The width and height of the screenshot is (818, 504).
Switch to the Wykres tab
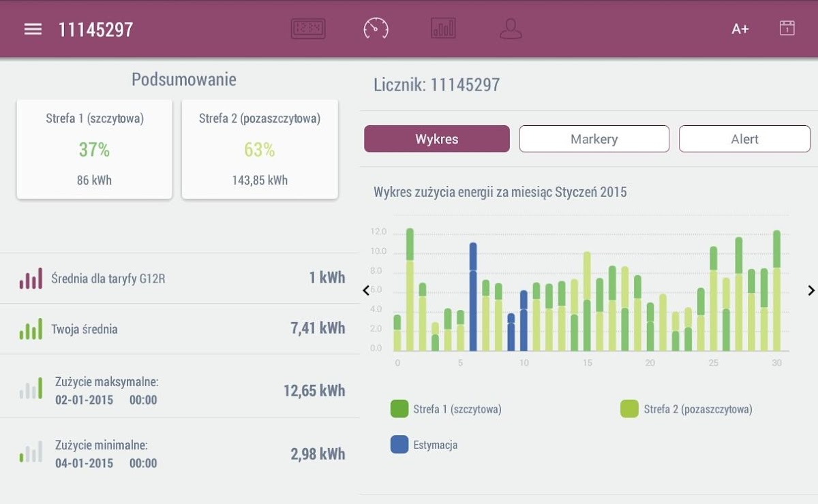click(437, 139)
